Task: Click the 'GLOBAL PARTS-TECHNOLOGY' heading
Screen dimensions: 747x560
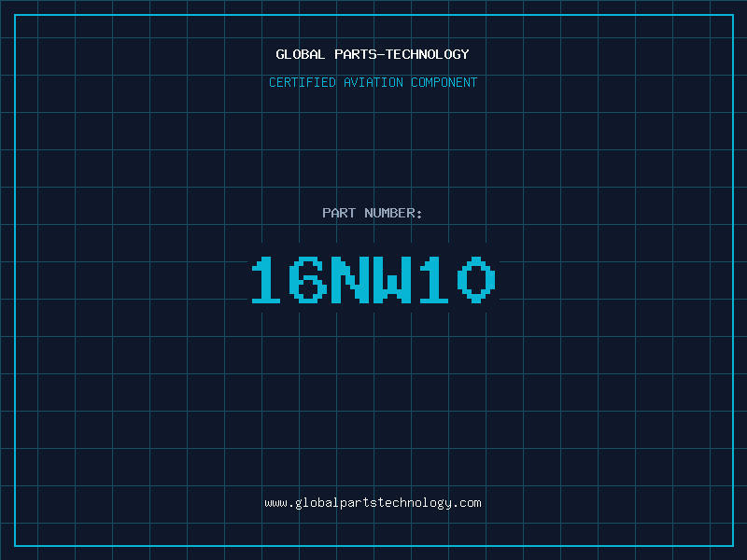Action: [373, 54]
